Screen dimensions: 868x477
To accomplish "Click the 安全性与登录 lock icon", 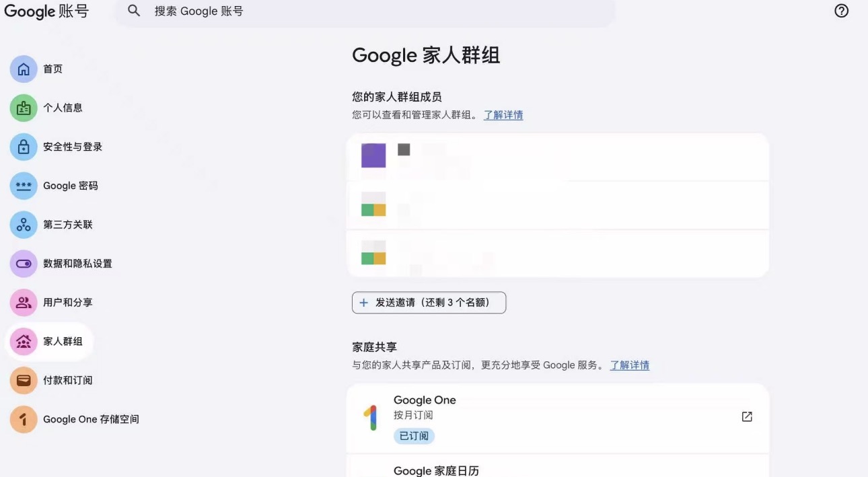I will pyautogui.click(x=24, y=147).
